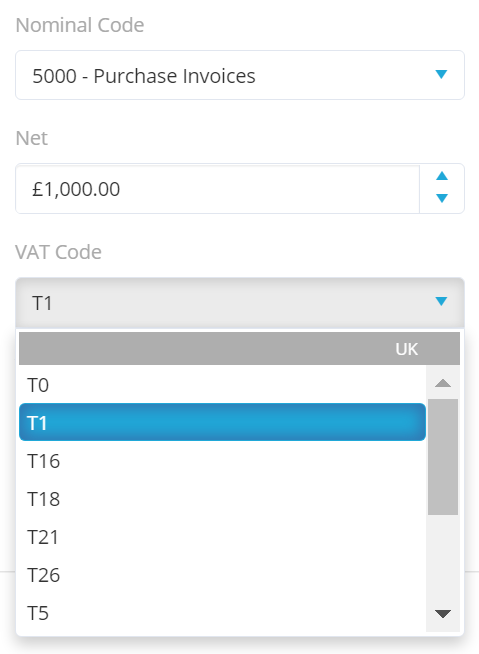
Task: Select the 5000 - Purchase Invoices field
Action: tap(240, 75)
